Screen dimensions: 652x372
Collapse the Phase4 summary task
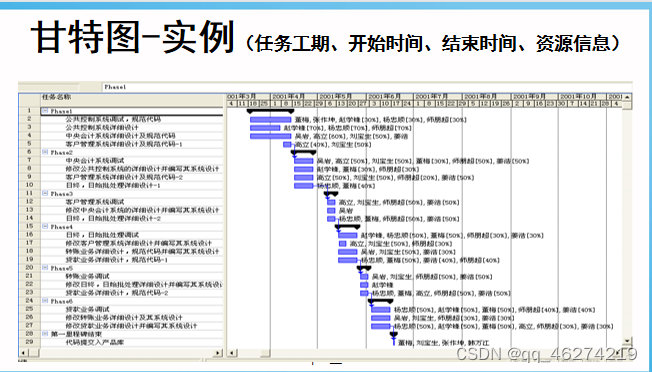[45, 227]
